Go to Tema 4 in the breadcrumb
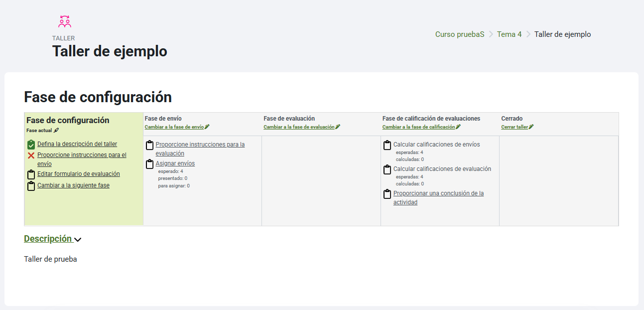 pos(509,34)
